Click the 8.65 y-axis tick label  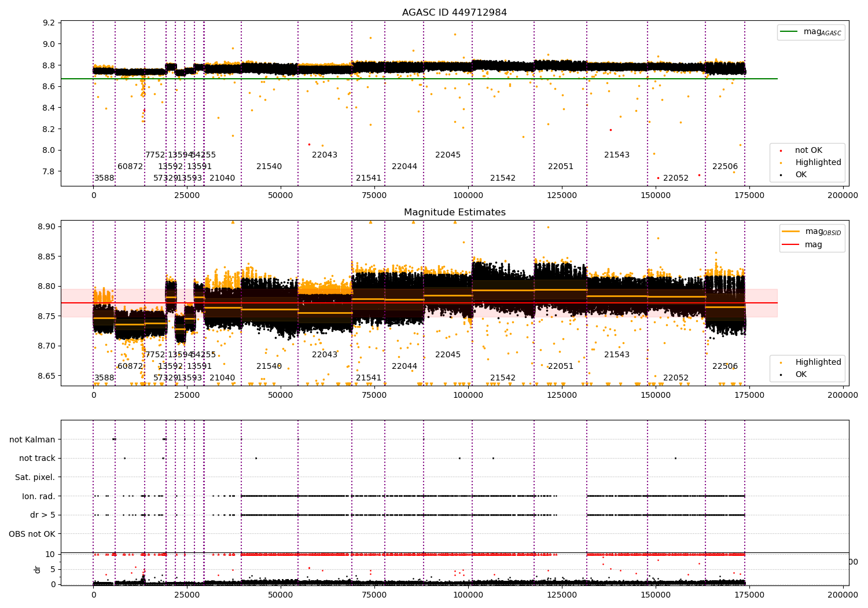click(46, 376)
